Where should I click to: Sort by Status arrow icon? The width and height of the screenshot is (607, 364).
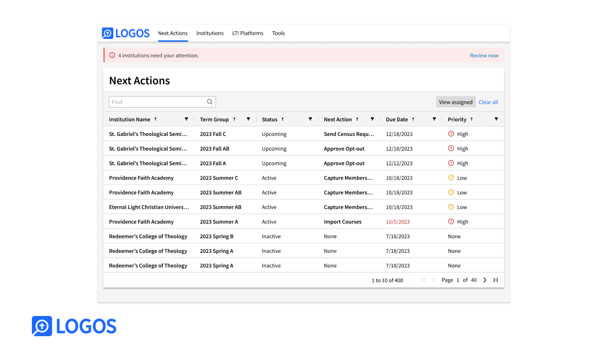(x=282, y=119)
